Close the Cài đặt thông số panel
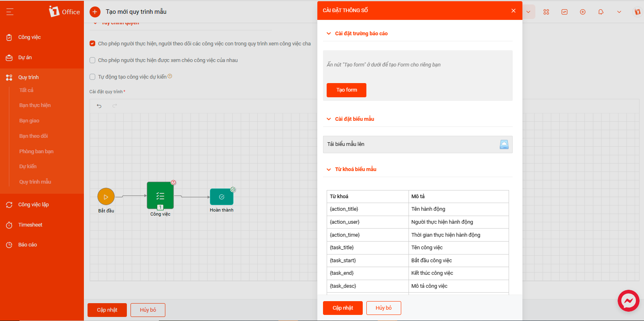The height and width of the screenshot is (321, 644). coord(513,11)
